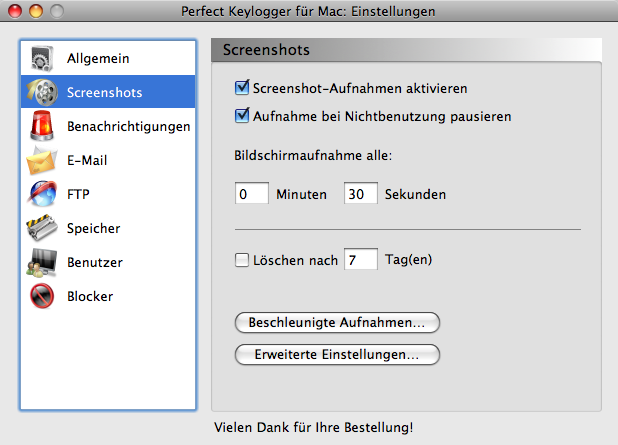Click the Screenshots panel header title
This screenshot has height=445, width=618.
pyautogui.click(x=266, y=50)
